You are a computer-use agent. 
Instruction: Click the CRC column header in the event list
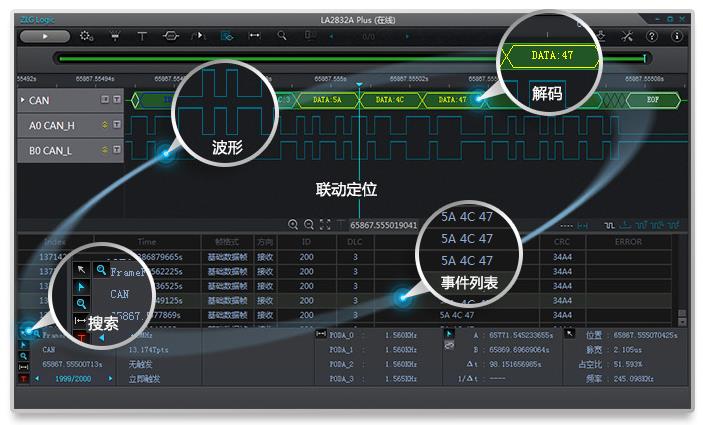coord(561,241)
